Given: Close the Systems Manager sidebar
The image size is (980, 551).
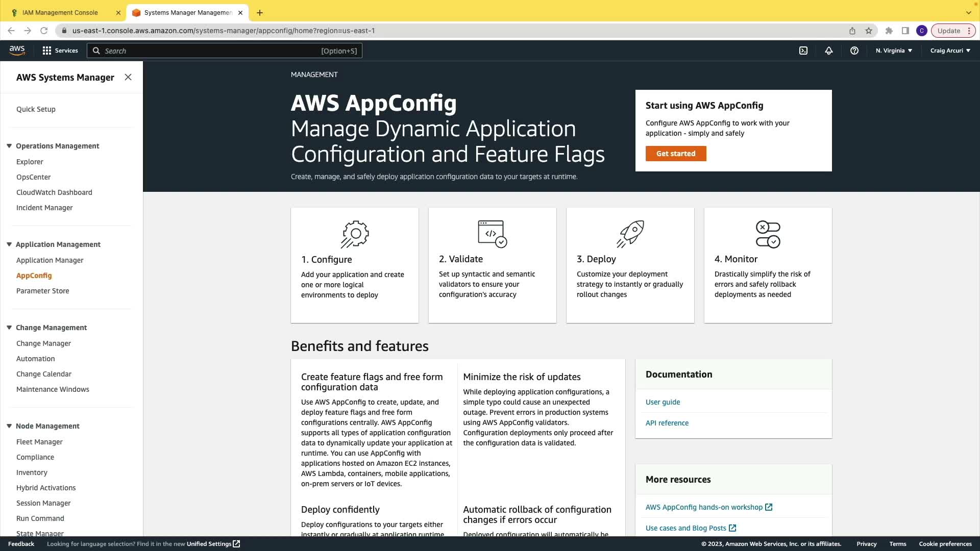Looking at the screenshot, I should [128, 77].
